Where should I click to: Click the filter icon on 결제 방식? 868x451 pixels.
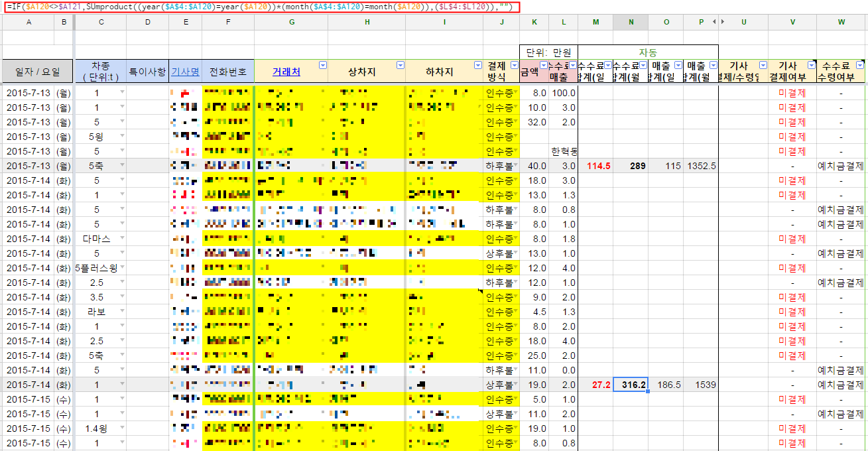514,65
